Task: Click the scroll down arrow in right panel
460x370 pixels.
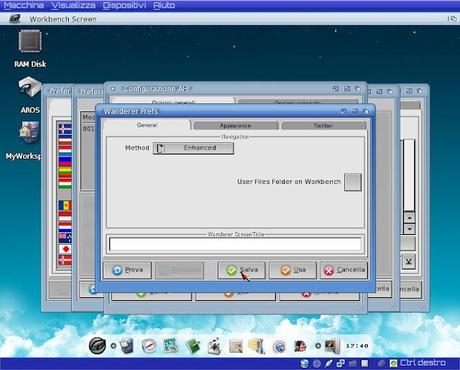Action: (x=409, y=229)
